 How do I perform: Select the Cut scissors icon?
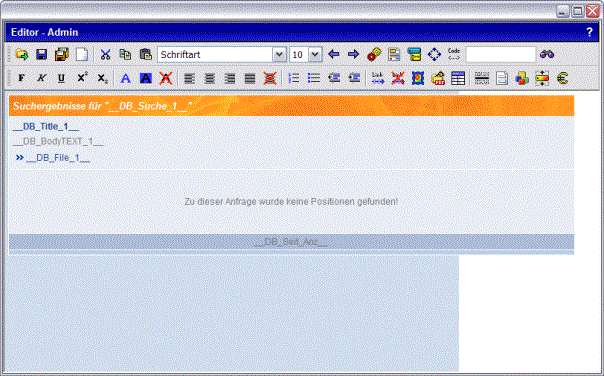pyautogui.click(x=105, y=54)
